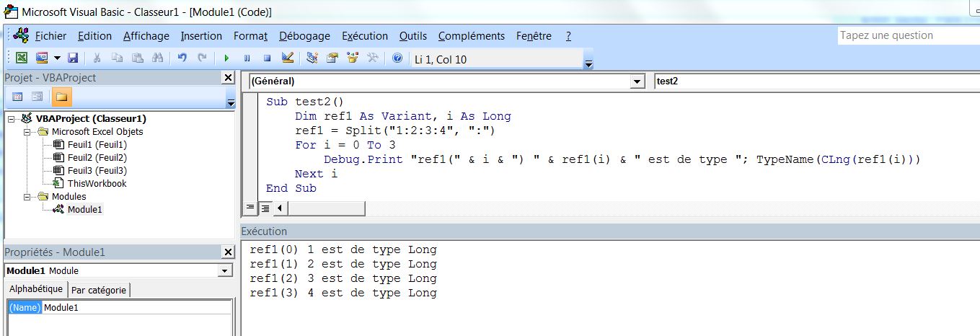Toggle Design Mode icon in toolbar
980x336 pixels.
287,58
